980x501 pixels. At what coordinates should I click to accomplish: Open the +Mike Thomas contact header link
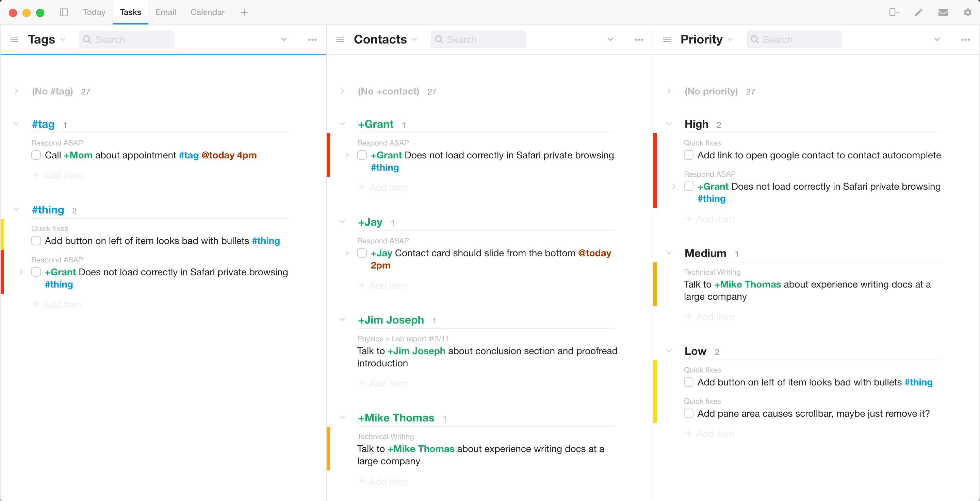coord(396,418)
